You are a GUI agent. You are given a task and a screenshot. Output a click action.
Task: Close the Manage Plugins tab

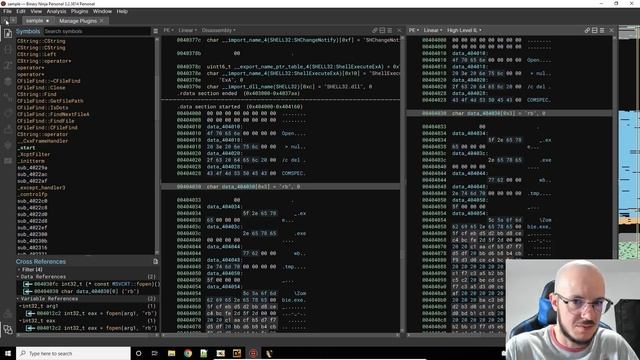tap(102, 20)
